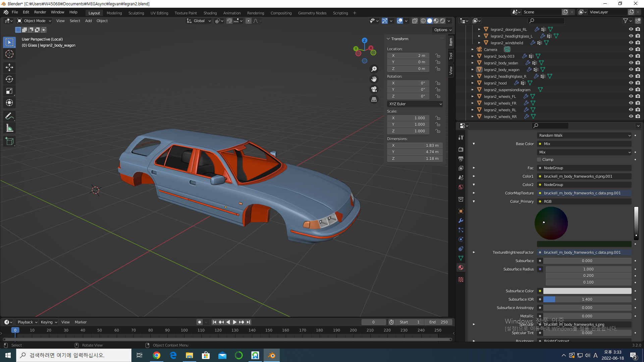Open the Render menu

(x=40, y=12)
